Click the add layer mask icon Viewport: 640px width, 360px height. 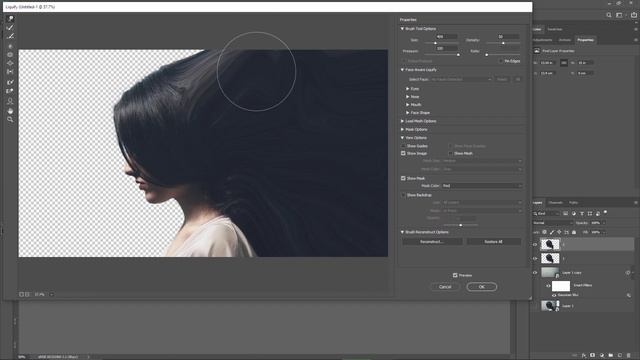point(593,356)
